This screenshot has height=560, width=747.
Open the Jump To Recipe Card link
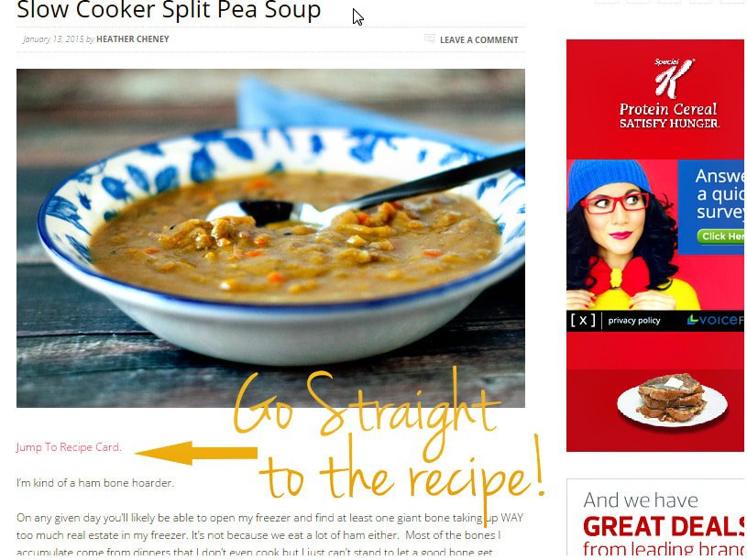(x=69, y=447)
